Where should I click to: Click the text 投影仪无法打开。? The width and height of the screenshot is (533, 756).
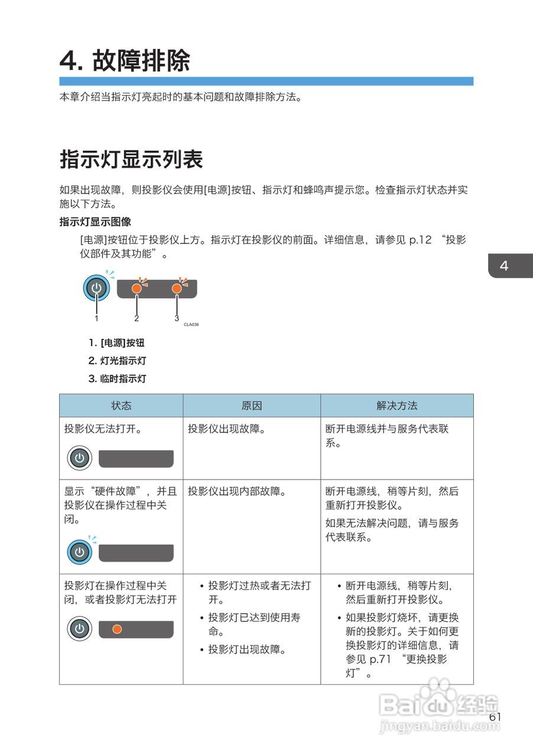(x=103, y=429)
